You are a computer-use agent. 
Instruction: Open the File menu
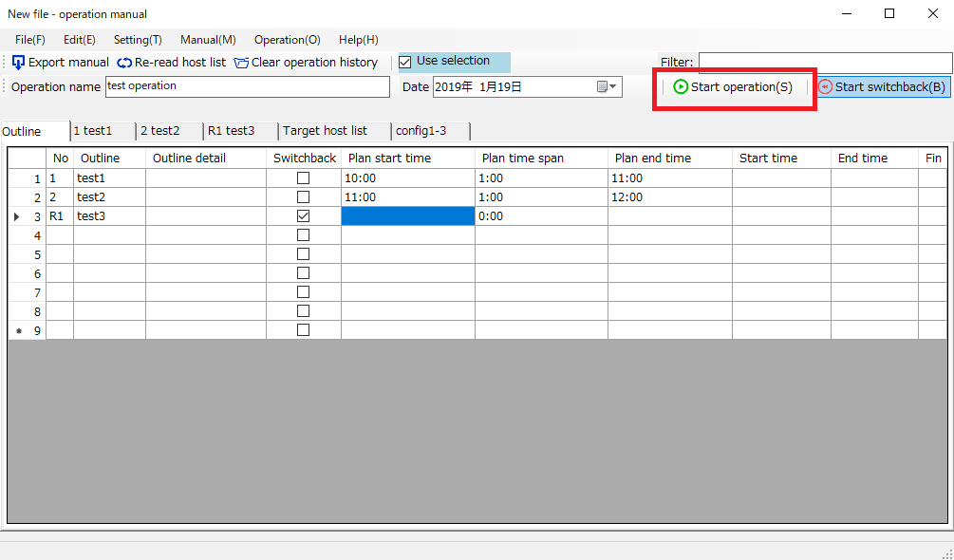pyautogui.click(x=30, y=40)
